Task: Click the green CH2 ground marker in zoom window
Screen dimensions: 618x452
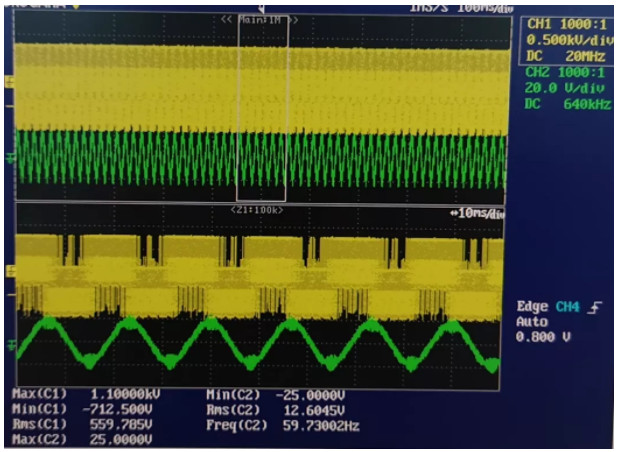Action: point(11,345)
